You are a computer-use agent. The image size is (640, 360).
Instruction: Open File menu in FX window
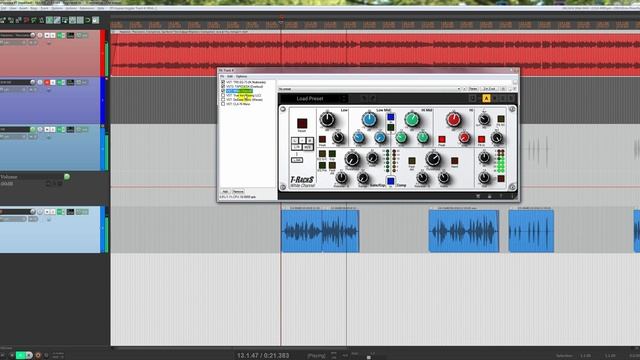tap(222, 76)
